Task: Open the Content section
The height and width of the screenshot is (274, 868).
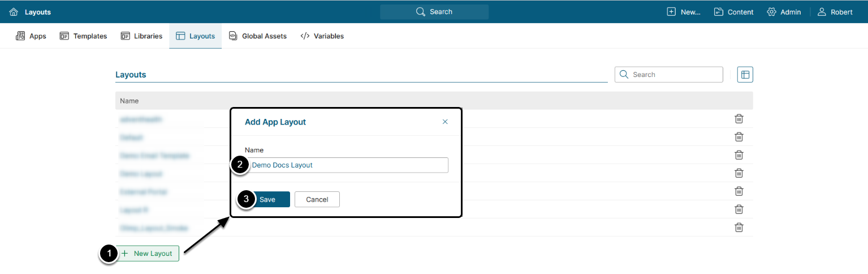Action: [733, 12]
